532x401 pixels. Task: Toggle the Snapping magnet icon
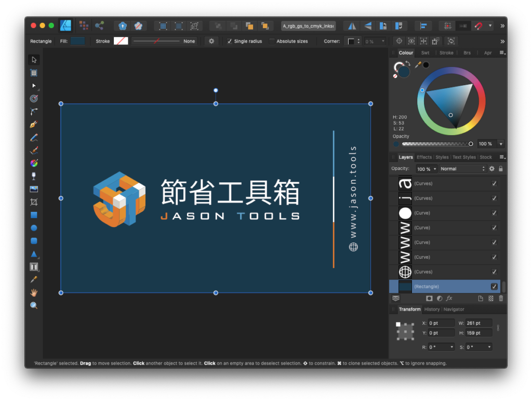click(x=478, y=26)
